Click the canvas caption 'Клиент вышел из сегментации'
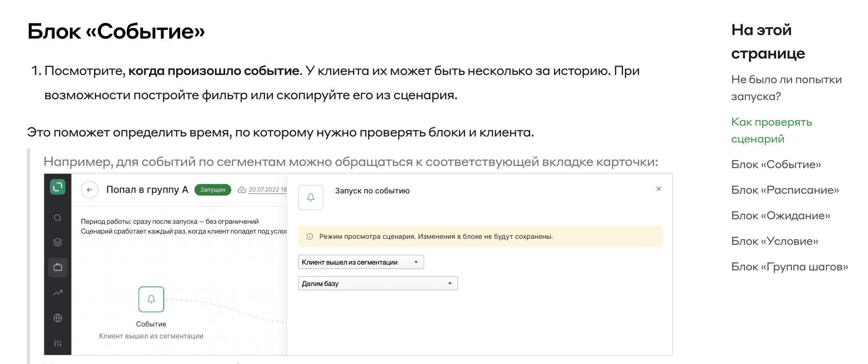Image resolution: width=868 pixels, height=364 pixels. [x=151, y=336]
